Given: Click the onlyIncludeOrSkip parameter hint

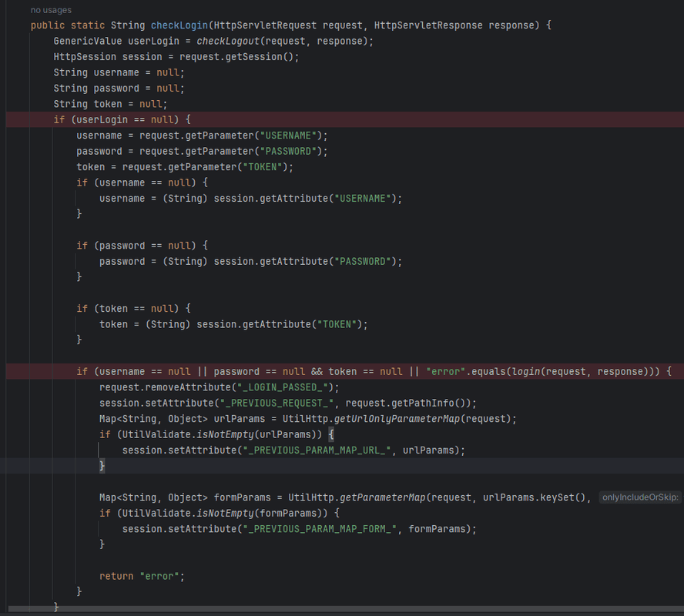Looking at the screenshot, I should pyautogui.click(x=640, y=497).
